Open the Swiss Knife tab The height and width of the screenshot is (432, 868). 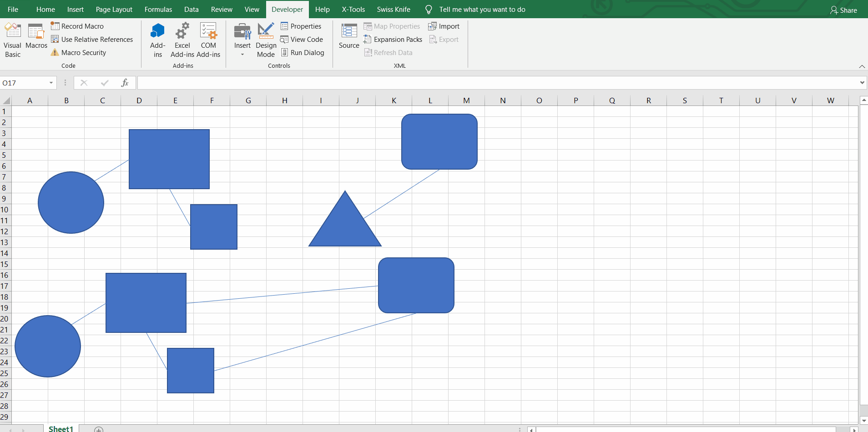[x=393, y=9]
